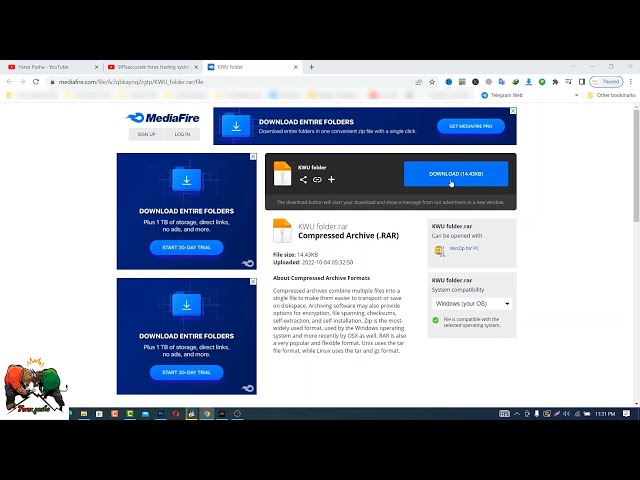
Task: Click the WinZip for PC icon
Action: tap(440, 248)
